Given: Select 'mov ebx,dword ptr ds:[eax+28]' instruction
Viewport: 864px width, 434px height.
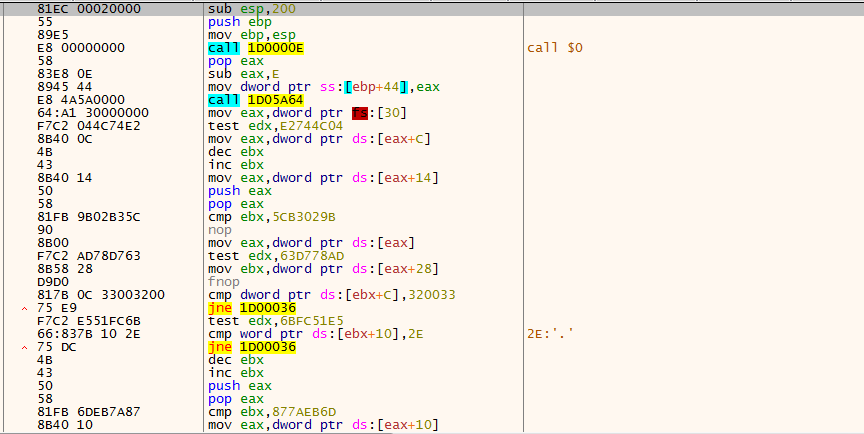Looking at the screenshot, I should click(x=323, y=269).
